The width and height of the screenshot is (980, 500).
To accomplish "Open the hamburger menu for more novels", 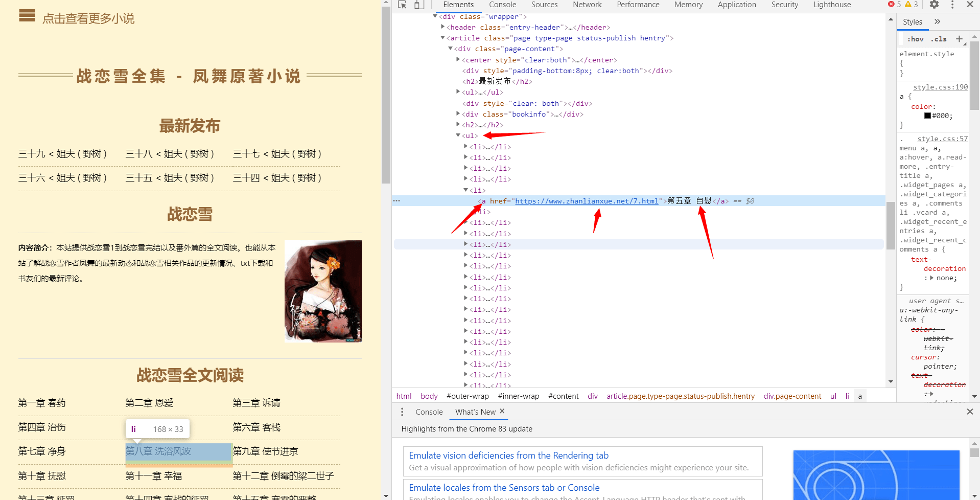I will click(x=27, y=16).
